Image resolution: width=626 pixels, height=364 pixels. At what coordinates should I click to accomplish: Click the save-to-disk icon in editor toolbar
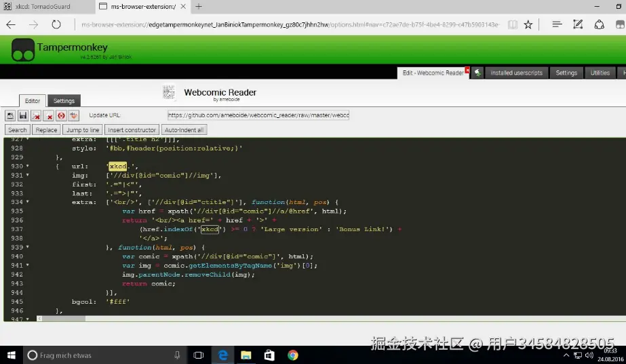click(x=10, y=115)
